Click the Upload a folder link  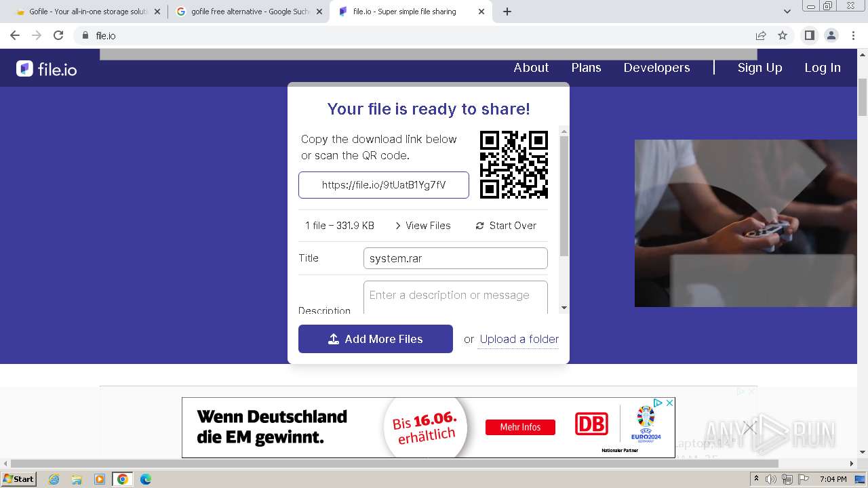click(x=519, y=339)
